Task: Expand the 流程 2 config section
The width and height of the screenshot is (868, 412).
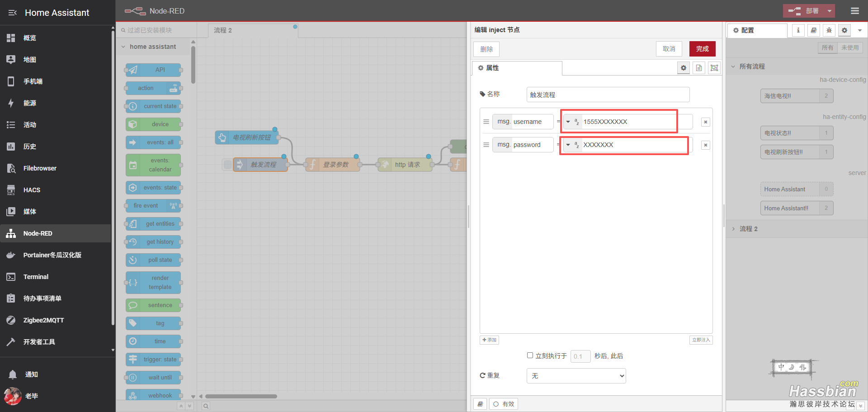Action: coord(734,229)
